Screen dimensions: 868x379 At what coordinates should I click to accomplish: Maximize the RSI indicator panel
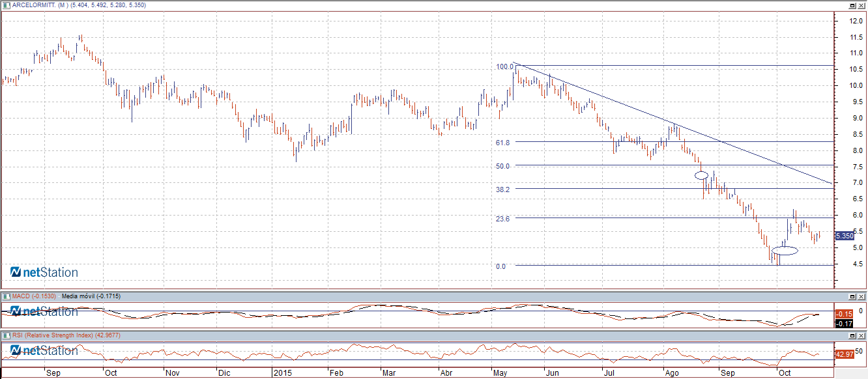coord(852,335)
